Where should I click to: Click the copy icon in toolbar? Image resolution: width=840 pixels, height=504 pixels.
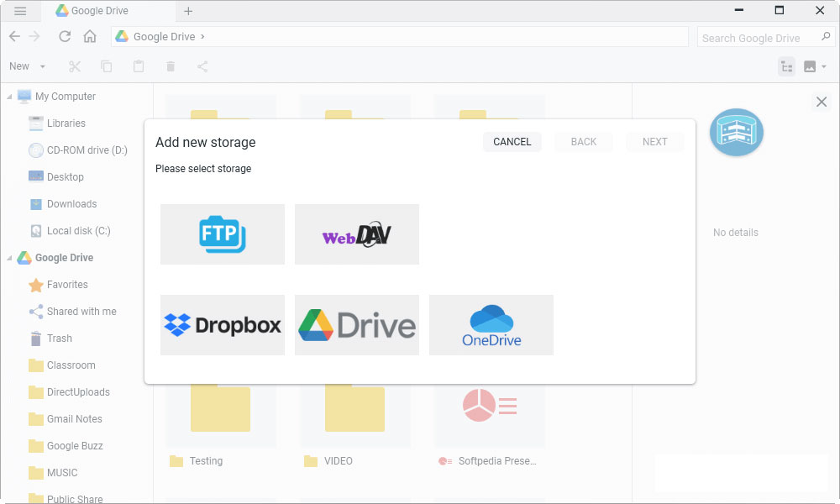click(107, 66)
